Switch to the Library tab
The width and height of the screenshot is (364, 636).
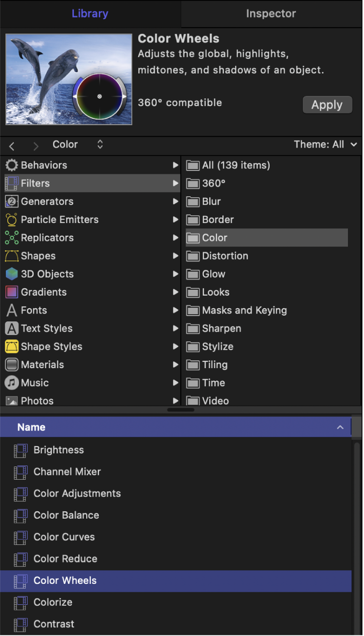[x=90, y=13]
